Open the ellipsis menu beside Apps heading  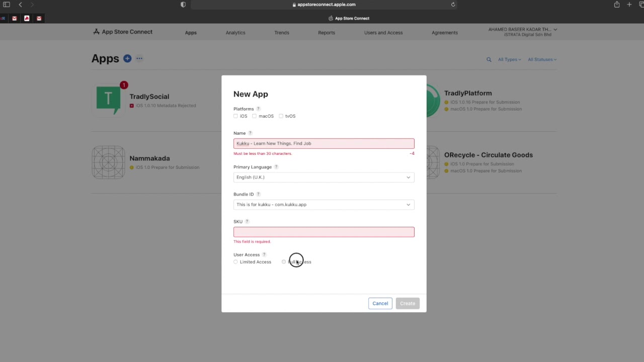coord(139,58)
